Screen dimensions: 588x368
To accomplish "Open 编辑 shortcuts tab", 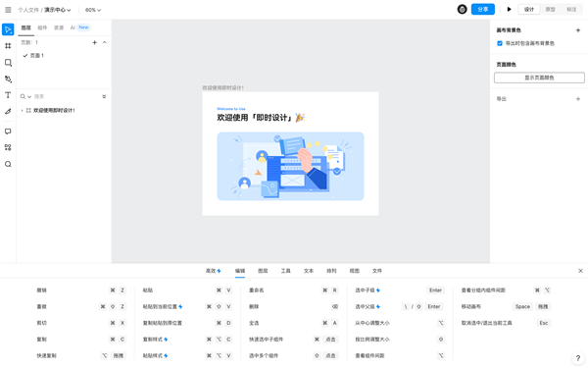I will tap(240, 271).
